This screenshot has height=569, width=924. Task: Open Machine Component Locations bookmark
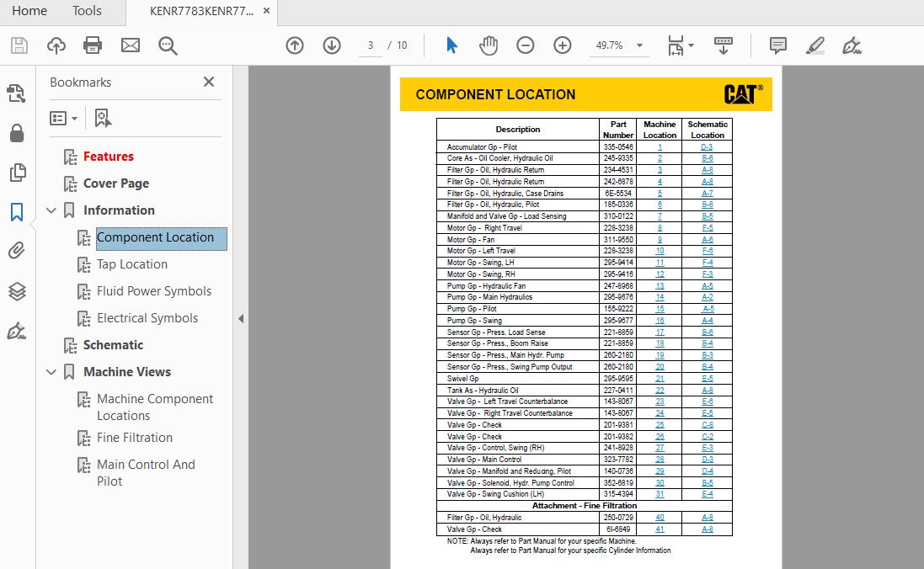(x=155, y=407)
